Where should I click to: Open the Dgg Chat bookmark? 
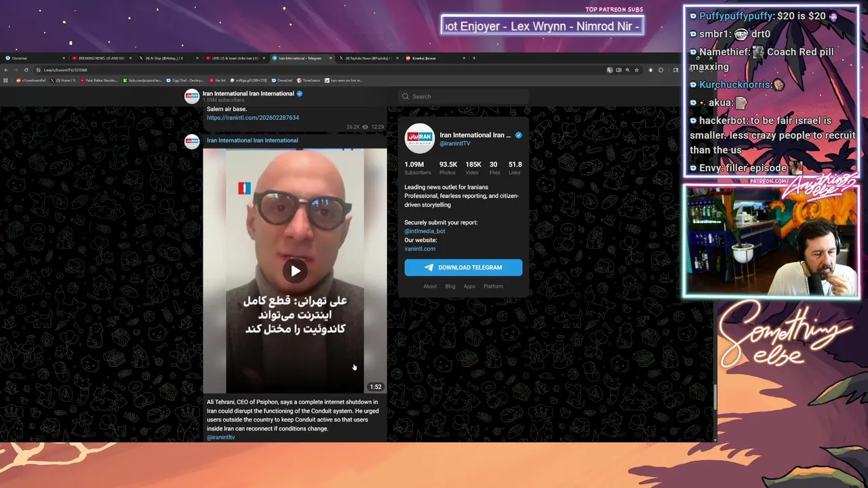(184, 80)
